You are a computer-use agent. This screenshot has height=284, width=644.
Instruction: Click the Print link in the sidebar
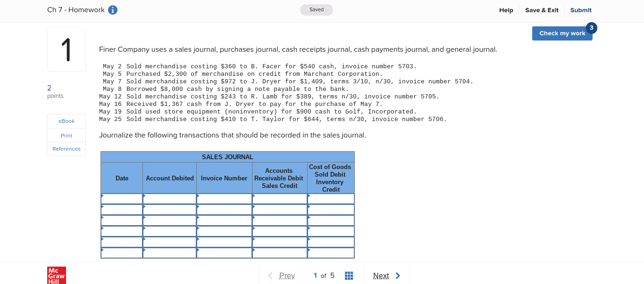[66, 135]
